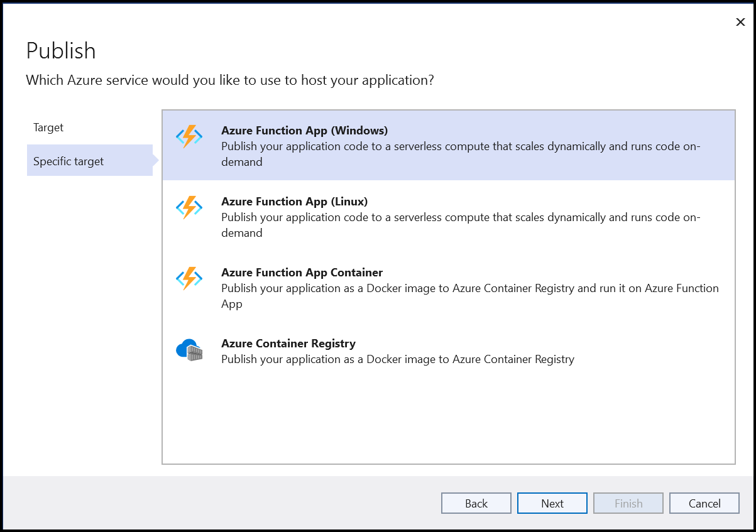Click the Azure Function App Container icon
This screenshot has width=756, height=532.
tap(189, 277)
